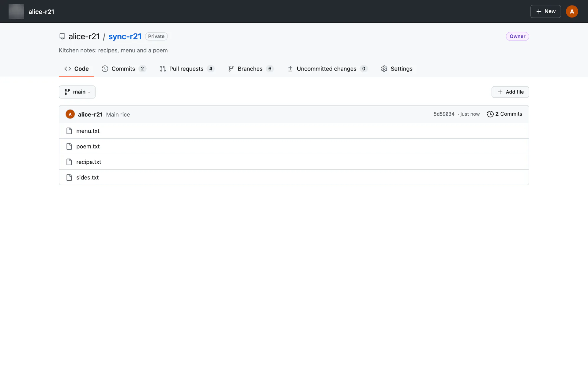Click the branch icon in main selector
Image resolution: width=588 pixels, height=368 pixels.
67,92
